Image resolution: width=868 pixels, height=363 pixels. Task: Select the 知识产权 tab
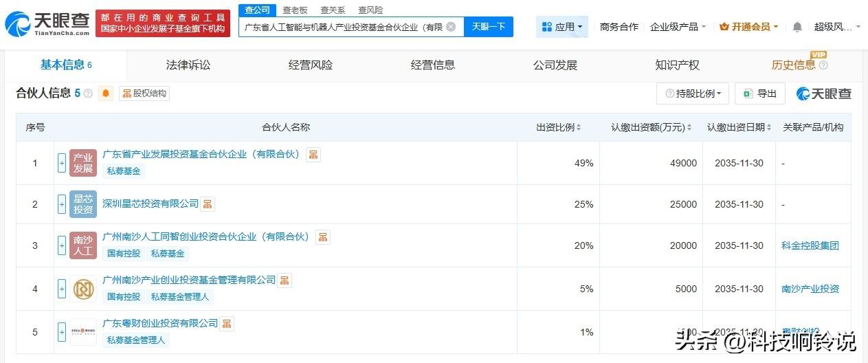[x=678, y=65]
